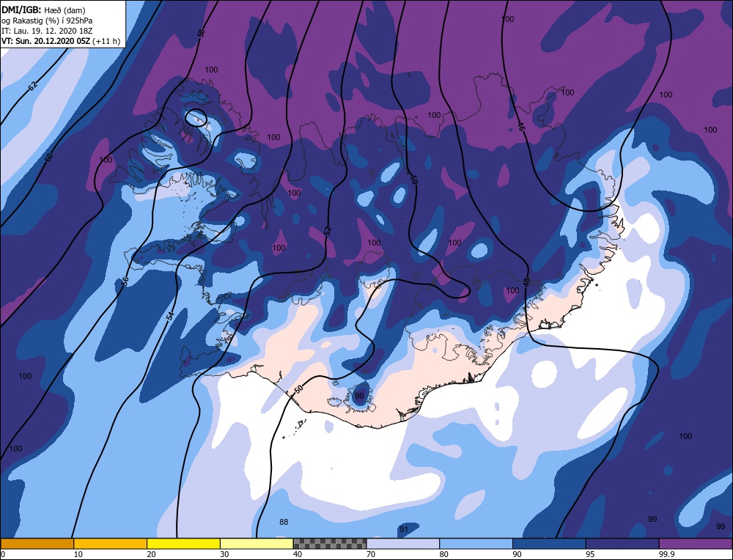Image resolution: width=733 pixels, height=560 pixels.
Task: Click the legend tick label '30'
Action: click(x=224, y=554)
